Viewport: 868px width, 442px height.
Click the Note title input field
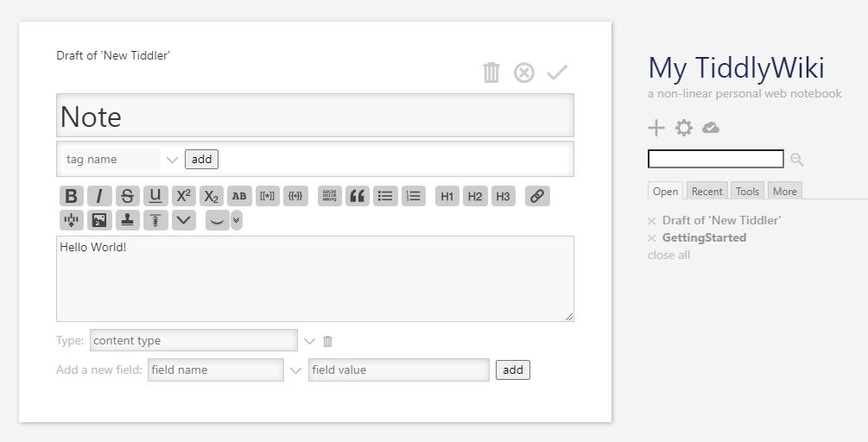[314, 116]
